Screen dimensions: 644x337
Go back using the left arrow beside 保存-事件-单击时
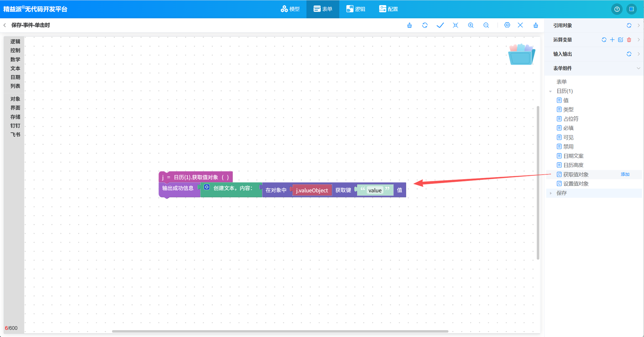(x=5, y=25)
